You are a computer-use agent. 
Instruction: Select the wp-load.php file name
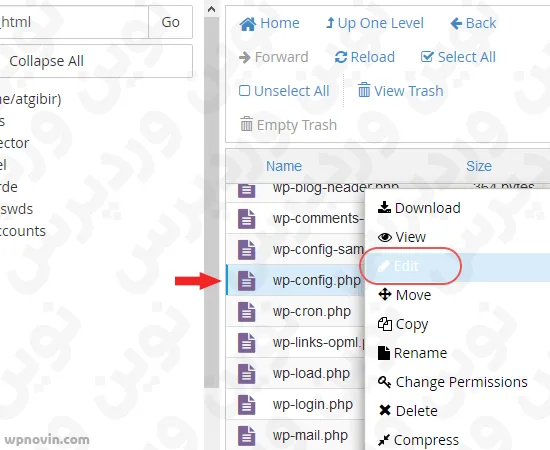coord(311,374)
